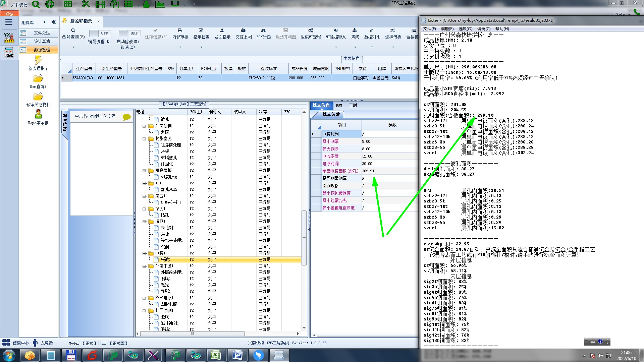This screenshot has height=362, width=644.
Task: Collapse the 外层干膜1 tree folder
Action: tap(144, 266)
